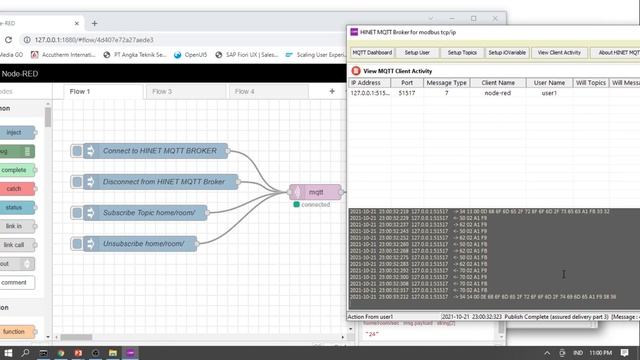Open the HINET app taskbar icon
Viewport: 640px width, 360px height.
tap(131, 353)
